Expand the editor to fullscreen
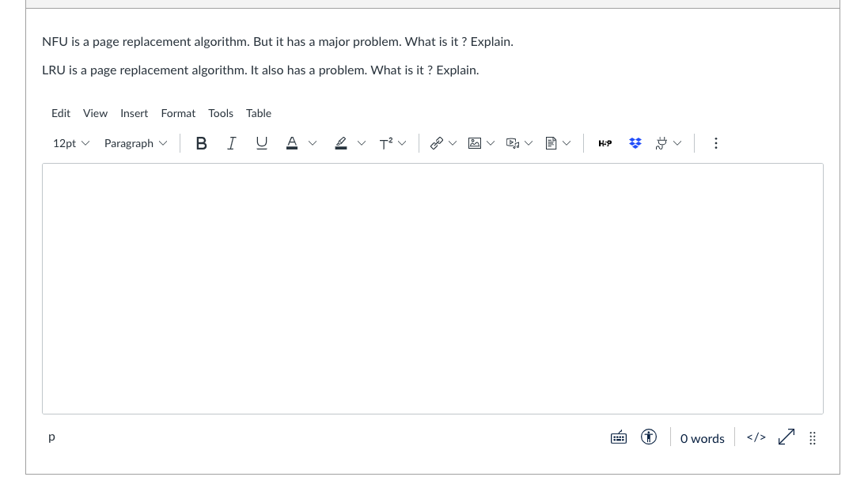The height and width of the screenshot is (492, 868). (x=785, y=437)
